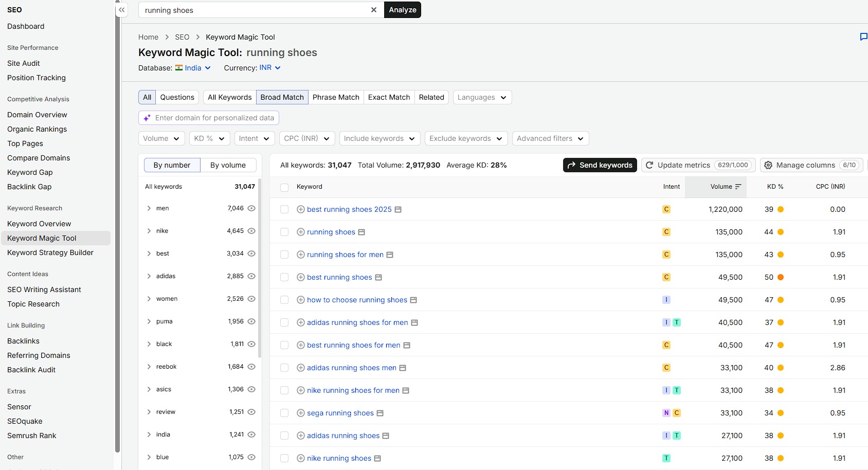Click the plus icon beside adidas running shoes
The image size is (868, 470).
pyautogui.click(x=301, y=436)
